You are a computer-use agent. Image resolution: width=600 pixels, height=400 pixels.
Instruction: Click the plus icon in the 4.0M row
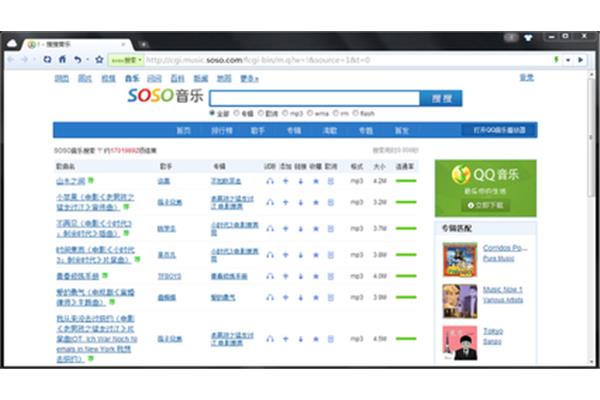(x=285, y=276)
